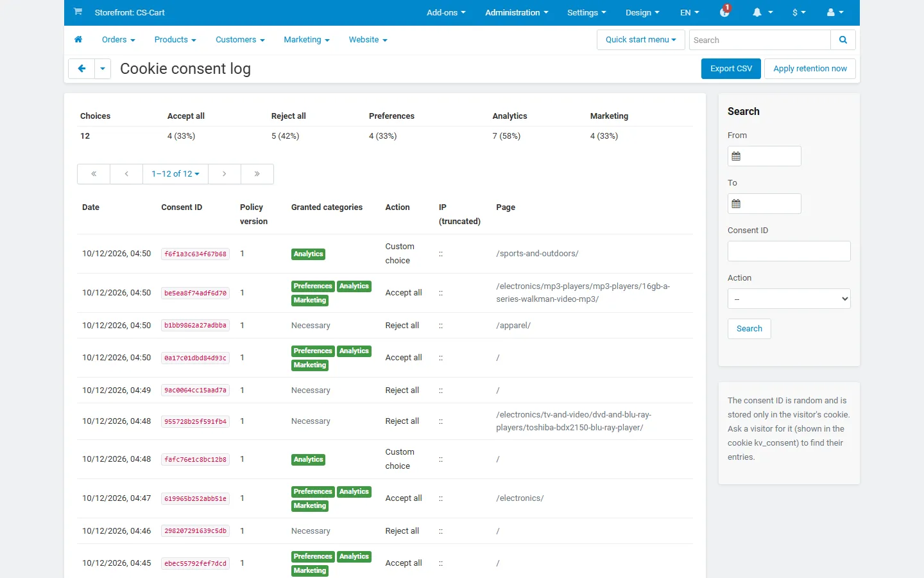This screenshot has width=924, height=578.
Task: Open the Add-ons menu
Action: coord(446,12)
